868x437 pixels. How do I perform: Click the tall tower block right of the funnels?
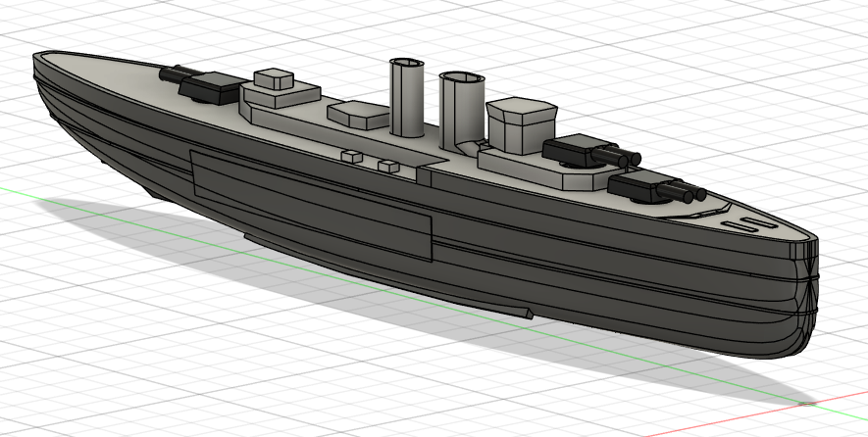coord(521,125)
